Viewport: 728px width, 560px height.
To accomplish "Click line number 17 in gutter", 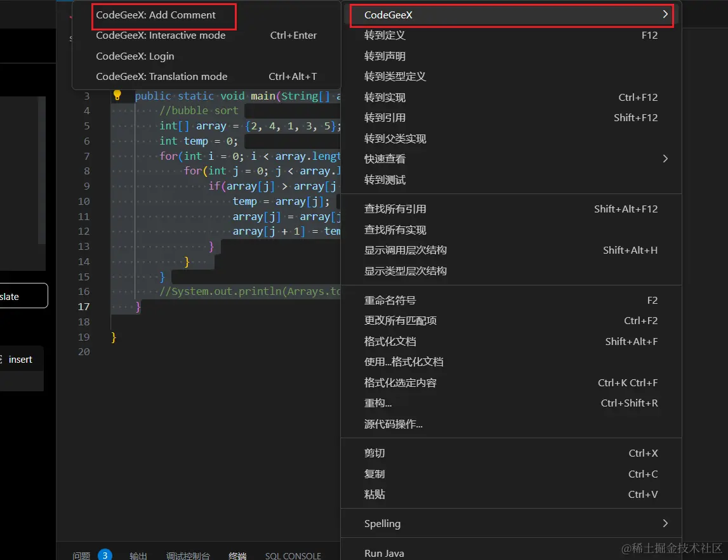I will click(x=84, y=307).
